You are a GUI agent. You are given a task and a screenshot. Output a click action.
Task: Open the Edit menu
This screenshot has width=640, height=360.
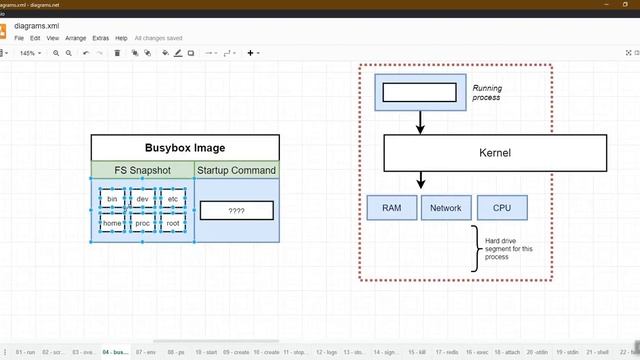tap(35, 38)
